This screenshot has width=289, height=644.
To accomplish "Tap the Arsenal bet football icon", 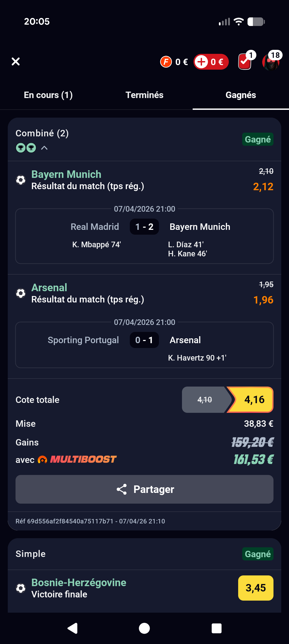I will [x=21, y=293].
